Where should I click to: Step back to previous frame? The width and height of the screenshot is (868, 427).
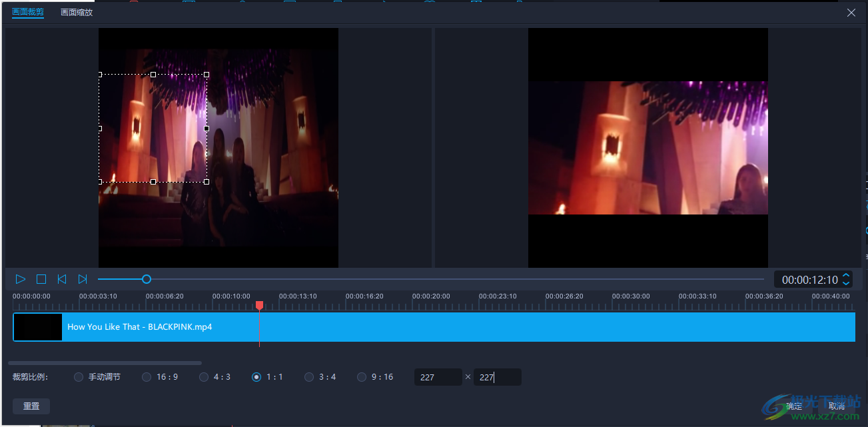[x=62, y=279]
